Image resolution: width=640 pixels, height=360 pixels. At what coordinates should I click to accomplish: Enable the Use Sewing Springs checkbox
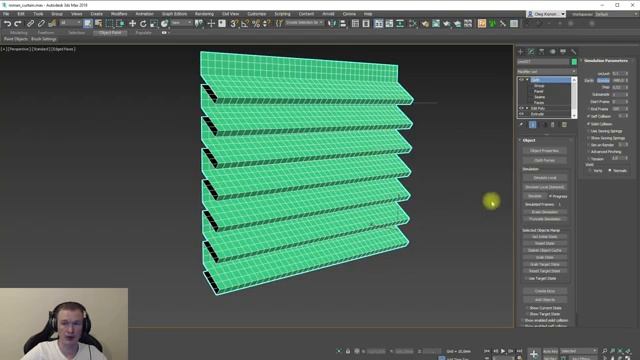click(x=589, y=131)
